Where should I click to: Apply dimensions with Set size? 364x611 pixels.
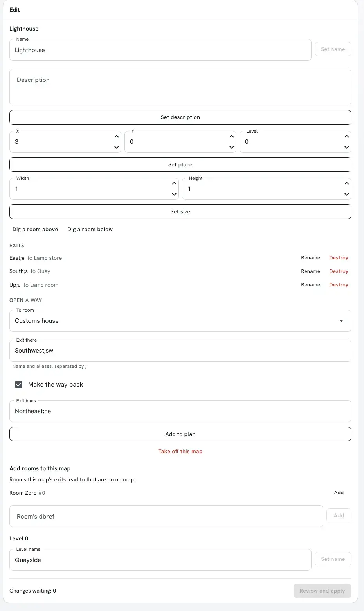pyautogui.click(x=180, y=211)
